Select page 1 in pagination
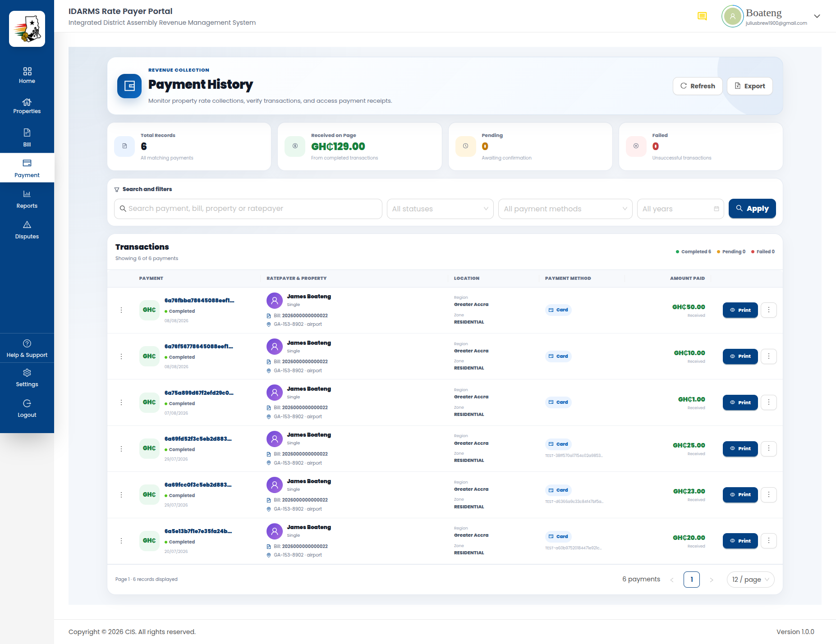 click(692, 580)
